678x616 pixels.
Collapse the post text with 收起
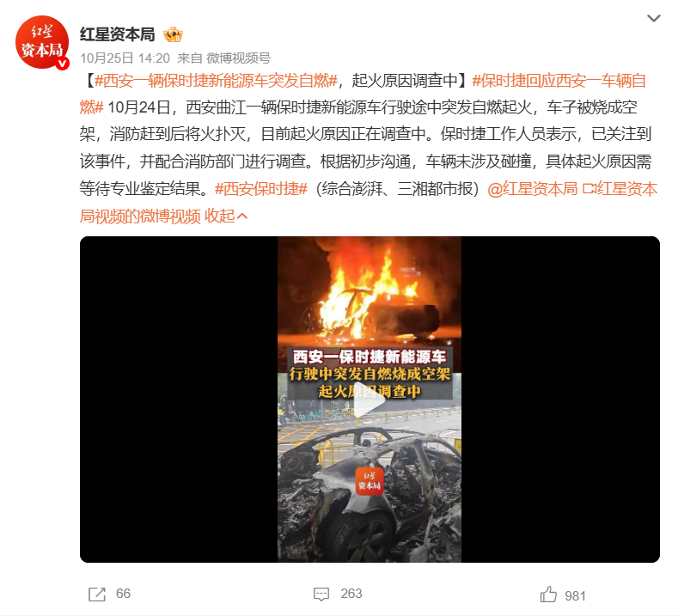coord(226,216)
